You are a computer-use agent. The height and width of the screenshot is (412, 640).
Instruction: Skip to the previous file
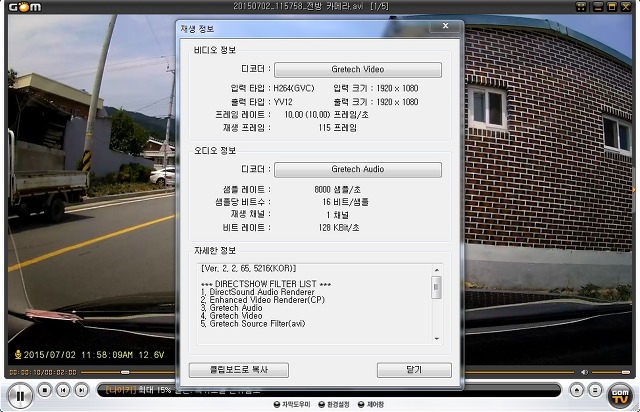(x=63, y=390)
